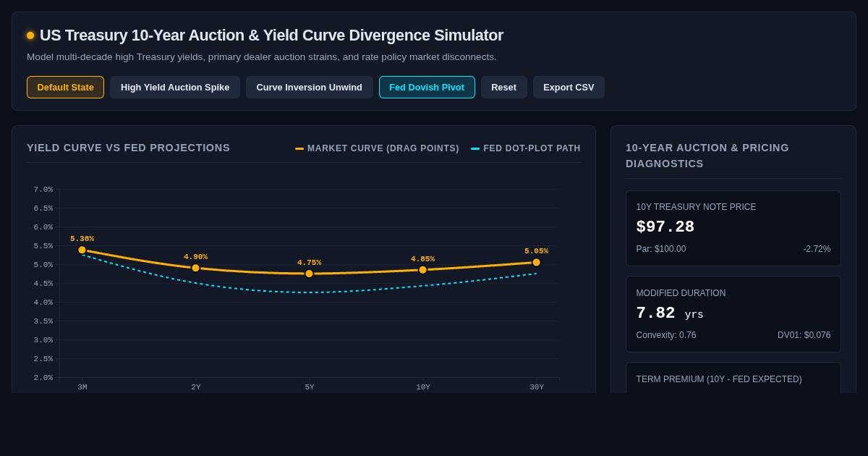Select the 30Y curve point at 5.05%
Image resolution: width=868 pixels, height=456 pixels.
click(536, 262)
